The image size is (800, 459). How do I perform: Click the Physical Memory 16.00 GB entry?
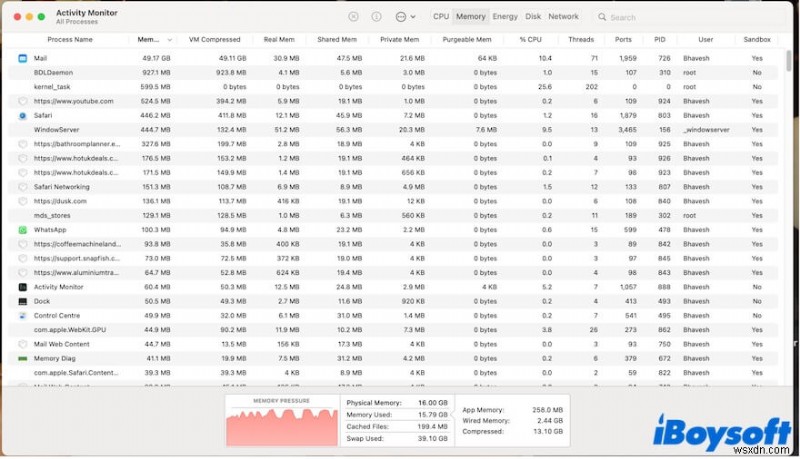pos(397,403)
